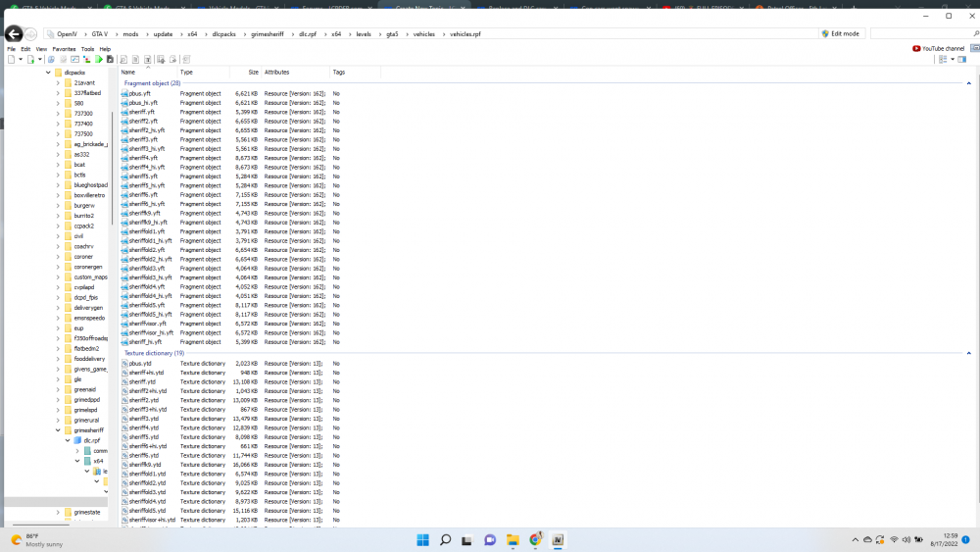Expand the grimestate folder node
Image resolution: width=980 pixels, height=552 pixels.
pyautogui.click(x=58, y=512)
